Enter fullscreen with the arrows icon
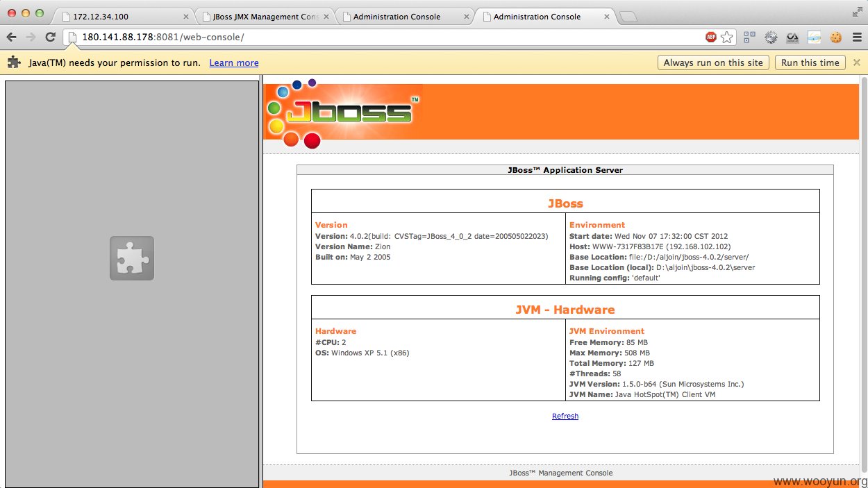The height and width of the screenshot is (488, 868). tap(856, 12)
